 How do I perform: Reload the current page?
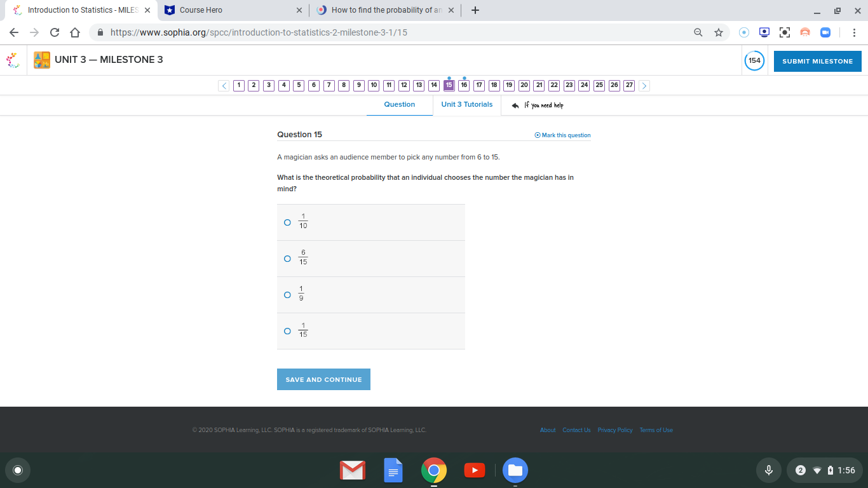click(x=55, y=32)
